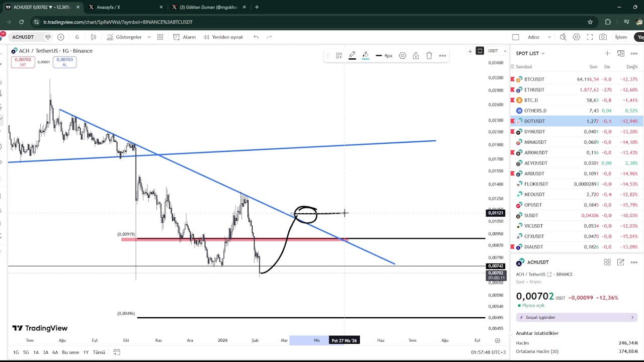Click the AL 0,00703 buy button
Viewport: 644px width, 362px height.
64,62
